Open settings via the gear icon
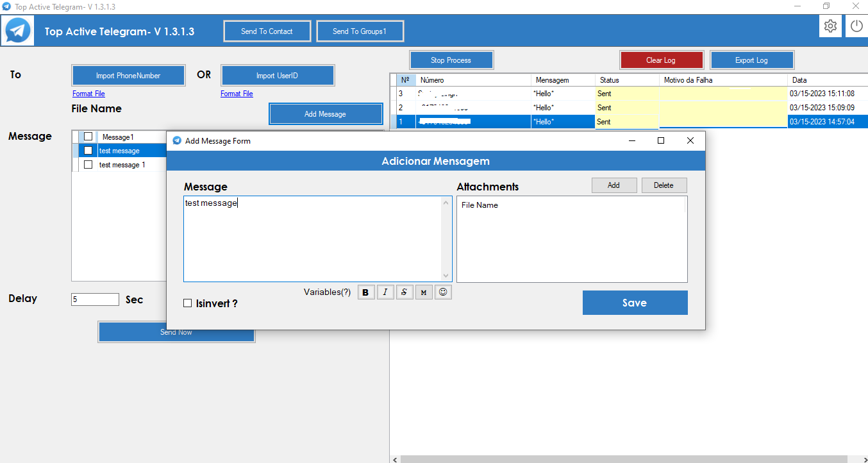Viewport: 868px width, 463px height. pos(830,26)
